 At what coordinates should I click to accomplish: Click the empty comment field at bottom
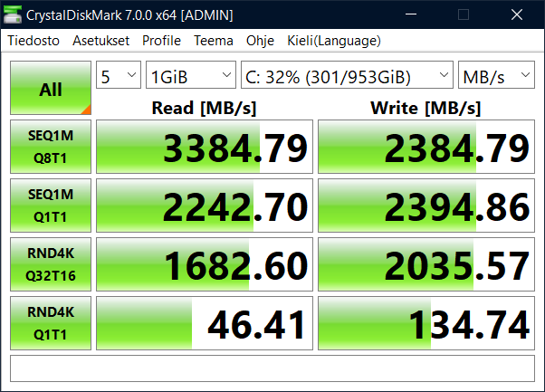coord(272,368)
